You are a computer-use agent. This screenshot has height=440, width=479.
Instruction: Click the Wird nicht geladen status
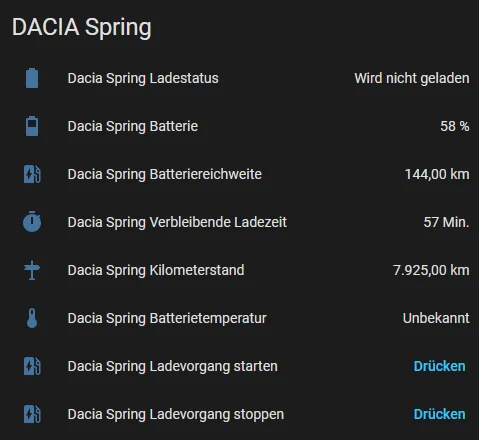tap(412, 78)
